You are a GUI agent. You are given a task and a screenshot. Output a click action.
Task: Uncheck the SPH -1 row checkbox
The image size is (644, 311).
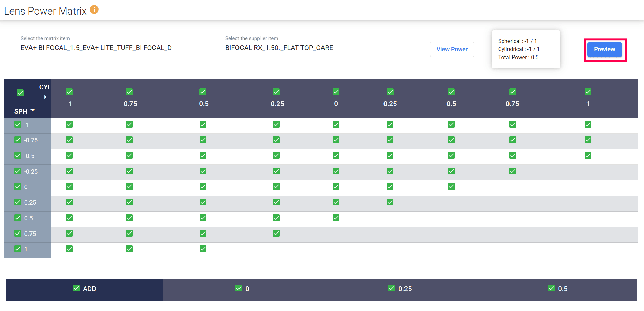(x=18, y=125)
